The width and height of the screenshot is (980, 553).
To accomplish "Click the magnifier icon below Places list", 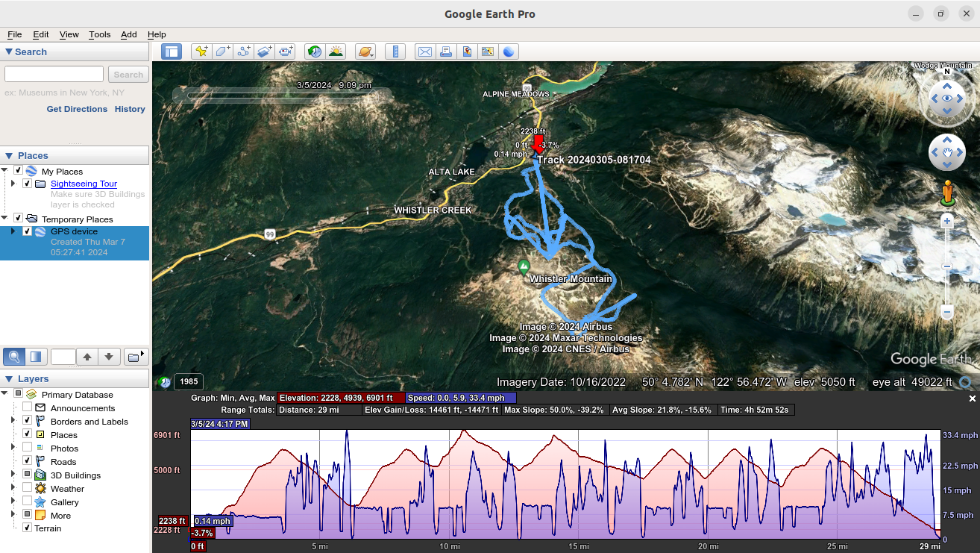I will [x=14, y=357].
